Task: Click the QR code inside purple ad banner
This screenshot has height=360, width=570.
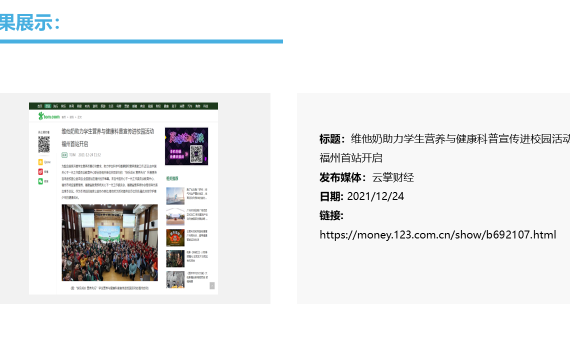Action: coord(196,153)
